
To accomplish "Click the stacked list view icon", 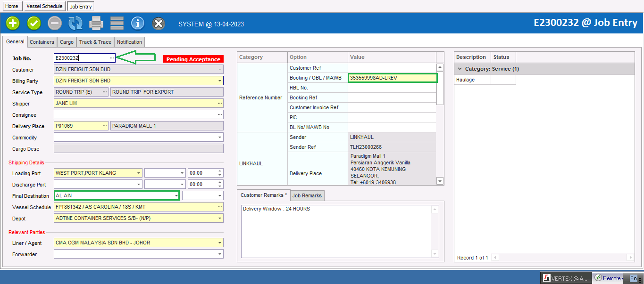I will (117, 23).
